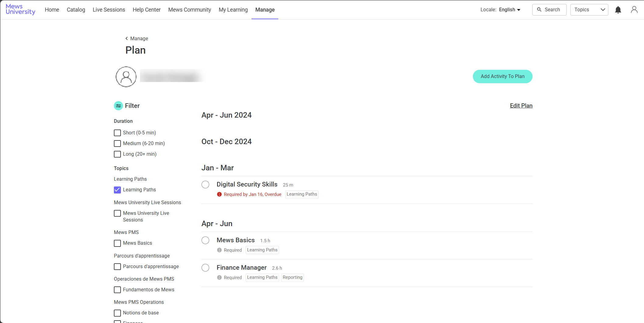Image resolution: width=644 pixels, height=323 pixels.
Task: Check the Long (20+ min) filter
Action: [117, 154]
